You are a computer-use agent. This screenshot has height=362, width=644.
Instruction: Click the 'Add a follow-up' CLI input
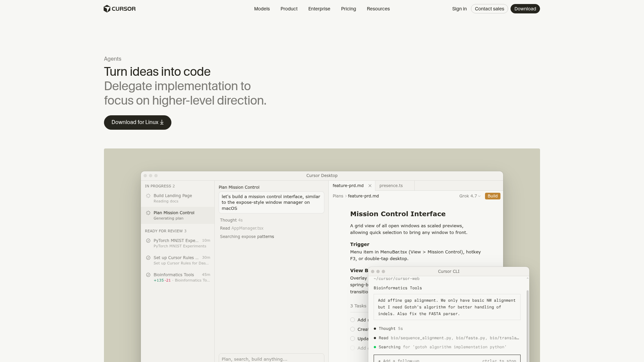click(447, 359)
